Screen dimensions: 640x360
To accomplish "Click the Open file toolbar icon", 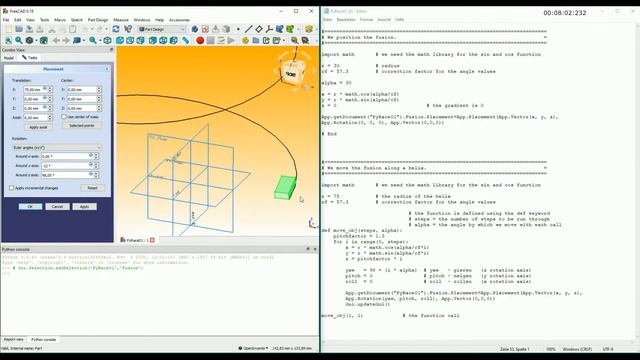I will pos(19,29).
